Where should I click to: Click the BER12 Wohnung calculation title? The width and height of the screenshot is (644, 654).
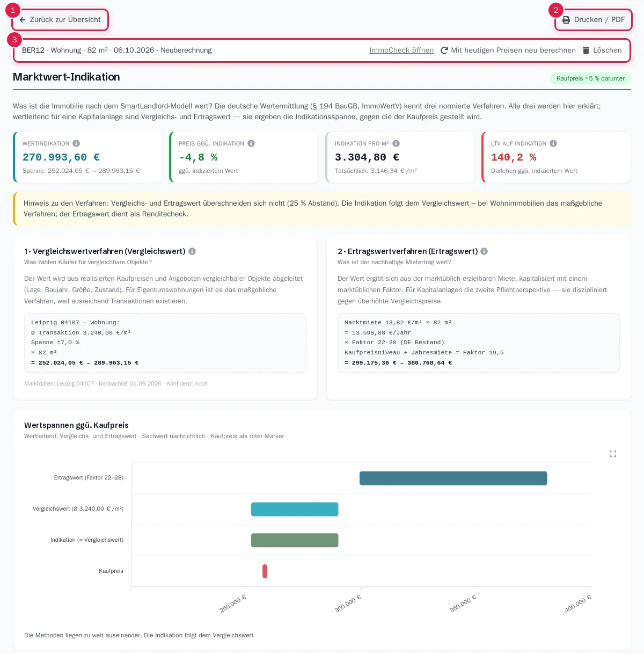(x=117, y=50)
